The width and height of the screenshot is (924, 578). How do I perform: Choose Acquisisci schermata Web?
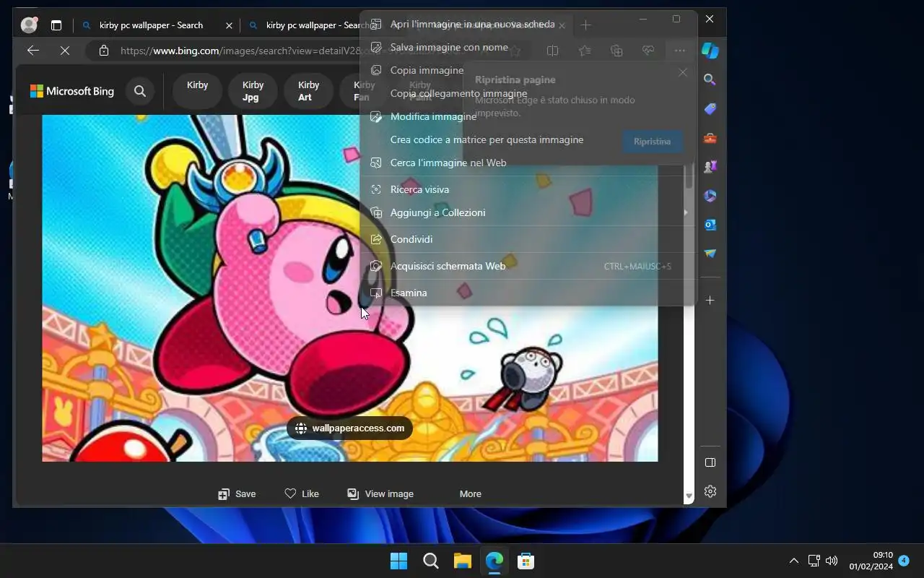point(528,266)
